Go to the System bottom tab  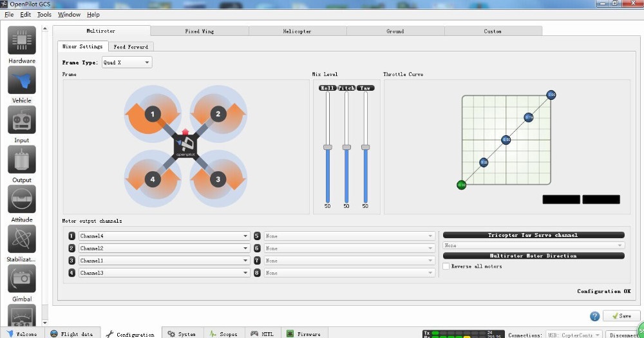click(x=182, y=334)
